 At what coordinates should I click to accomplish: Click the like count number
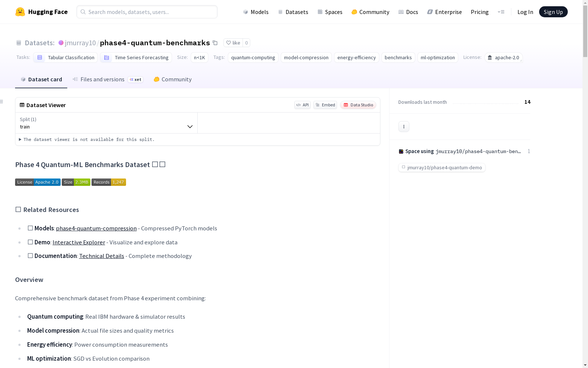[247, 43]
